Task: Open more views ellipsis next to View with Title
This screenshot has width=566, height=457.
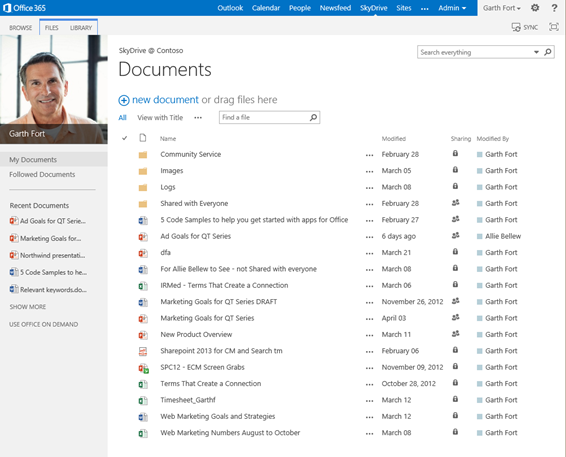Action: click(x=198, y=118)
